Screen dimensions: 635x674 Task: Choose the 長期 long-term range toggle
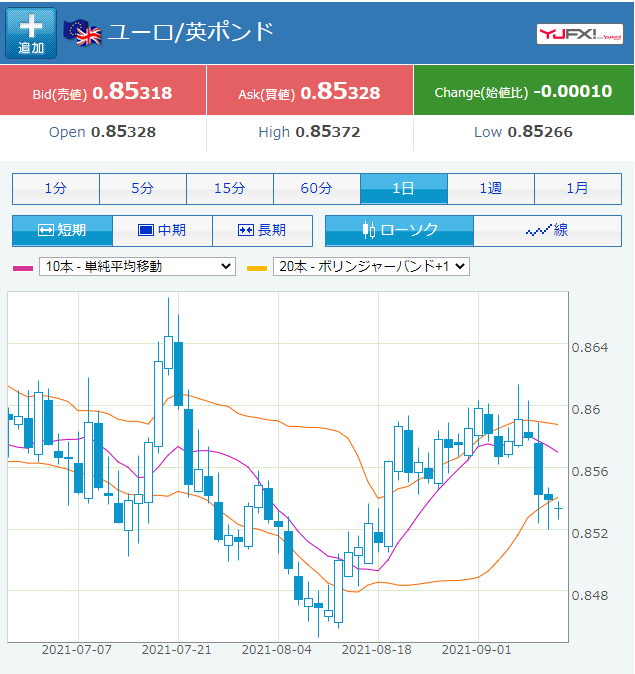262,231
